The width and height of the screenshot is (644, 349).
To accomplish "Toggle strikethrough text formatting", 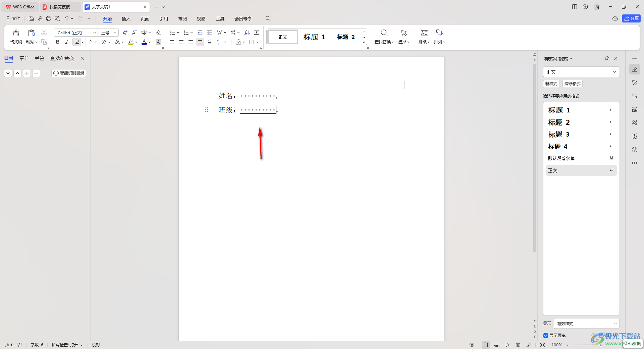I will tap(91, 42).
